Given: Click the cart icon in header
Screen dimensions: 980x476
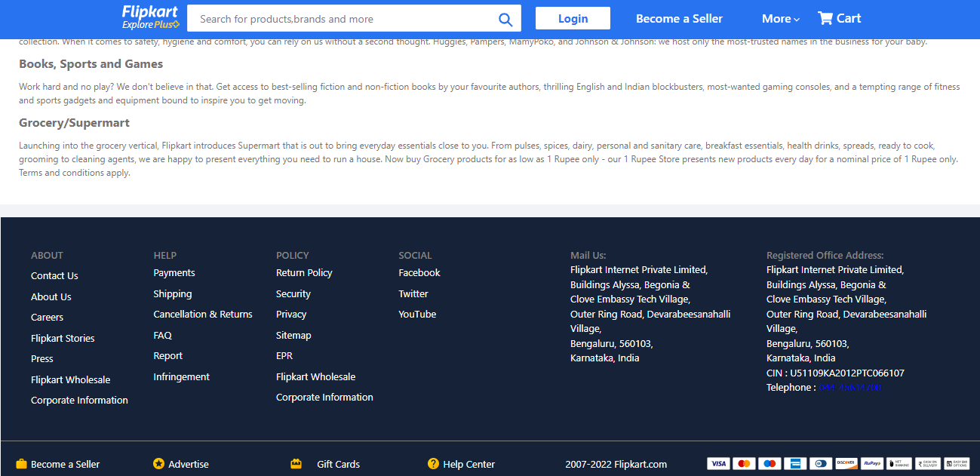Looking at the screenshot, I should click(825, 18).
